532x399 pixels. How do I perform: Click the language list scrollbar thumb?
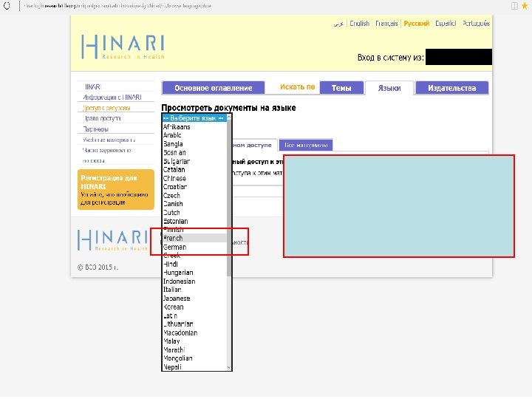229,198
